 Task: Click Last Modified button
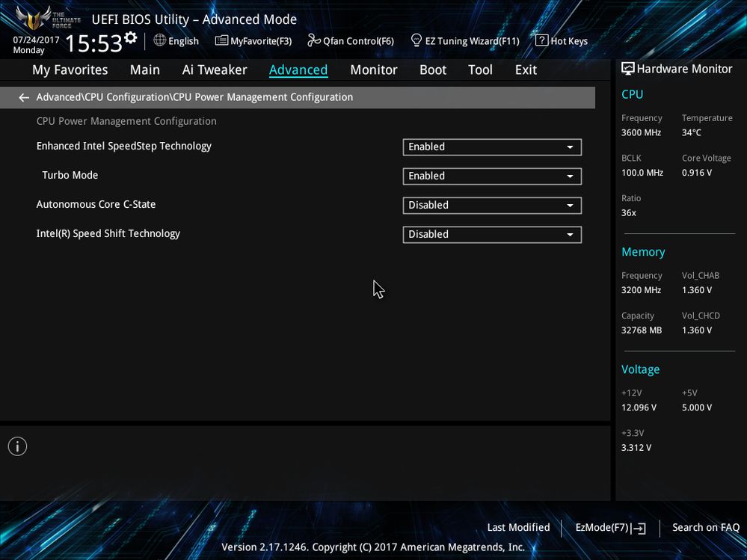click(518, 528)
